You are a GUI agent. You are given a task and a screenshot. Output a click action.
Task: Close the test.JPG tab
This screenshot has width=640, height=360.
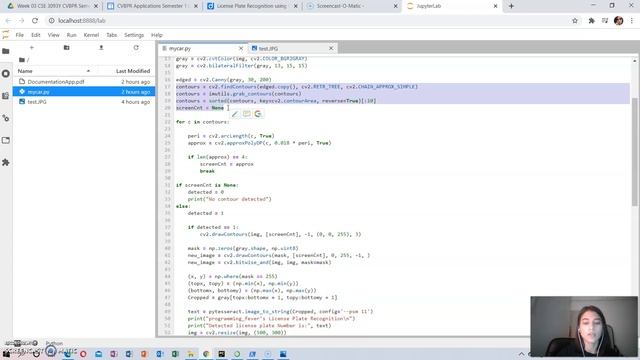[331, 48]
